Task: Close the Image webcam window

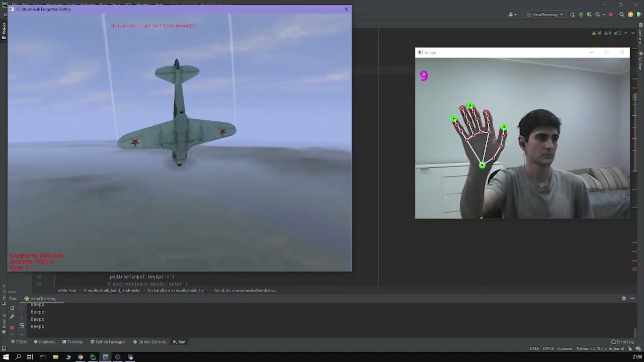Action: tap(622, 52)
